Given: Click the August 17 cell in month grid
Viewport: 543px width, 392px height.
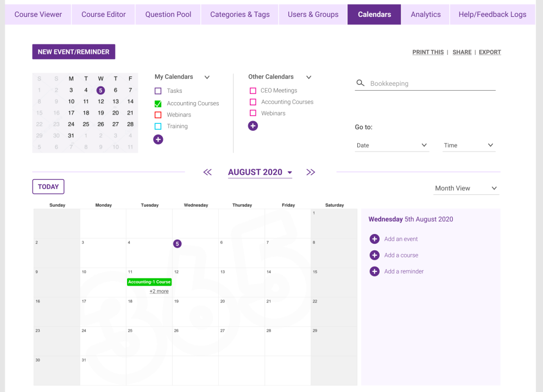Looking at the screenshot, I should tap(103, 312).
